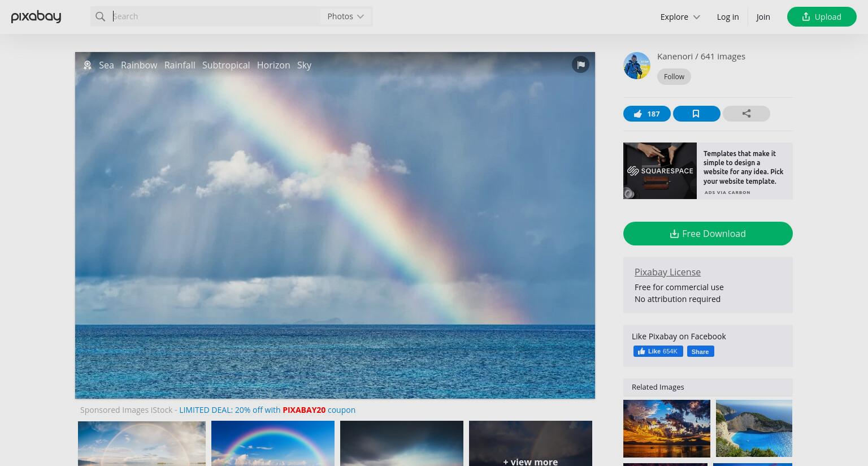Open the Photos media type dropdown

point(346,16)
